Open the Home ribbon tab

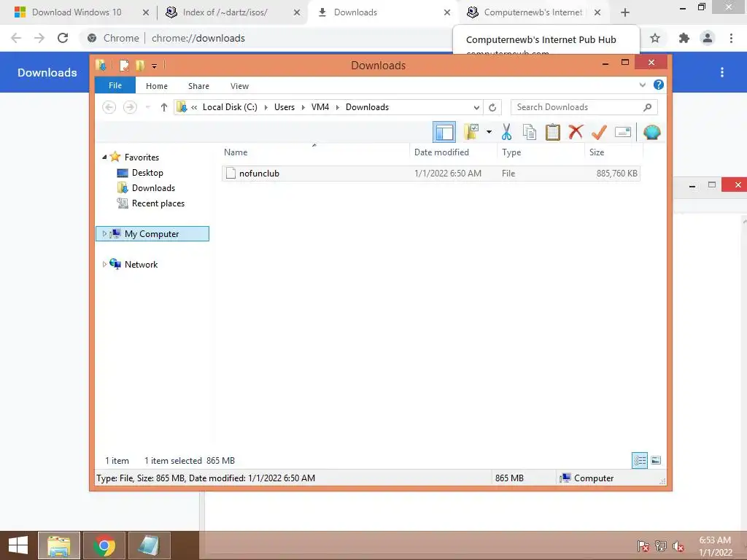[x=157, y=86]
